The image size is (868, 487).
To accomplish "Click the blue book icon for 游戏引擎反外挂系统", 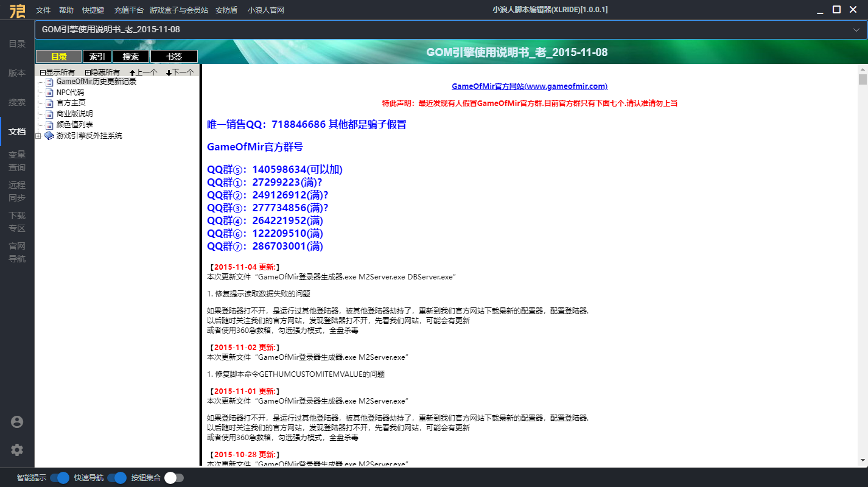I will [49, 136].
